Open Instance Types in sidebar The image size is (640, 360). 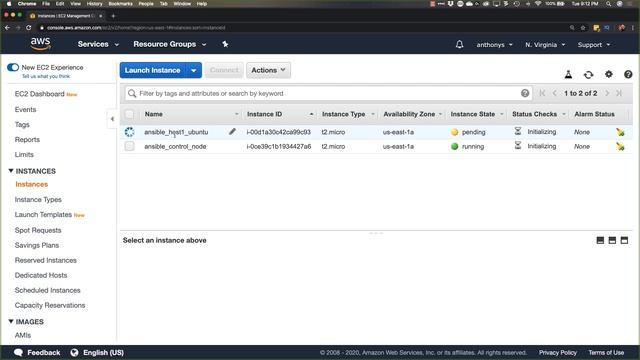[38, 200]
